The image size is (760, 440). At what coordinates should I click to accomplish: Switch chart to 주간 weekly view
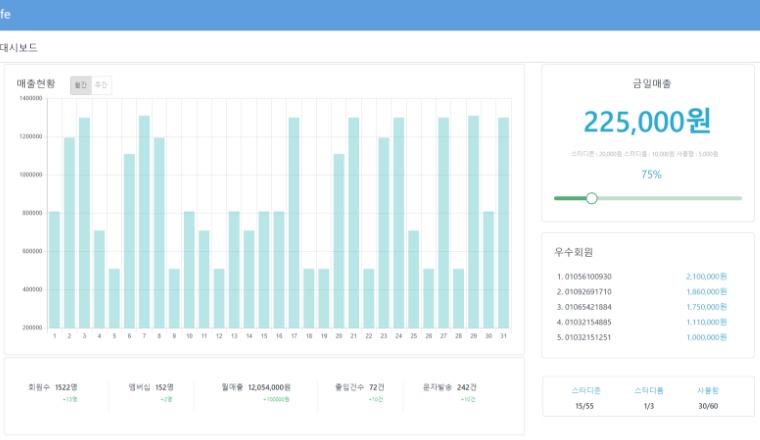click(101, 85)
